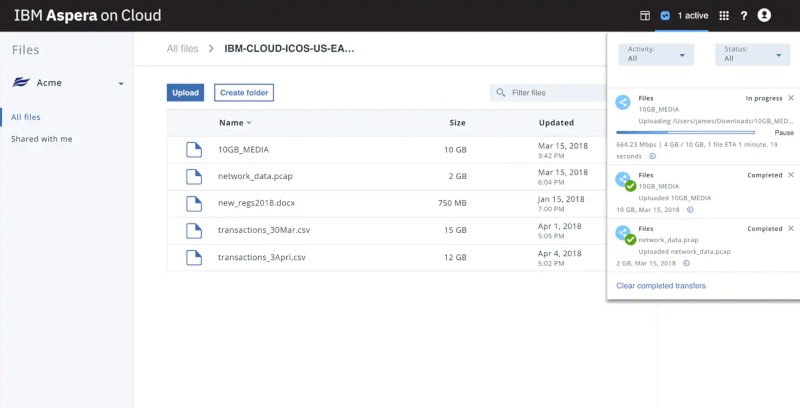Click the Size column header
This screenshot has width=800, height=408.
point(457,123)
